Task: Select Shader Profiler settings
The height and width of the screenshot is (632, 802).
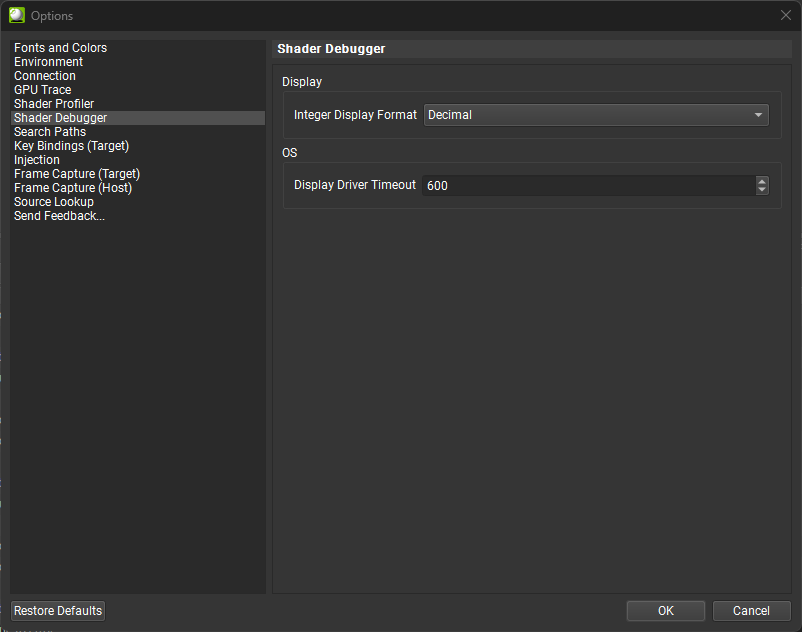Action: point(53,103)
